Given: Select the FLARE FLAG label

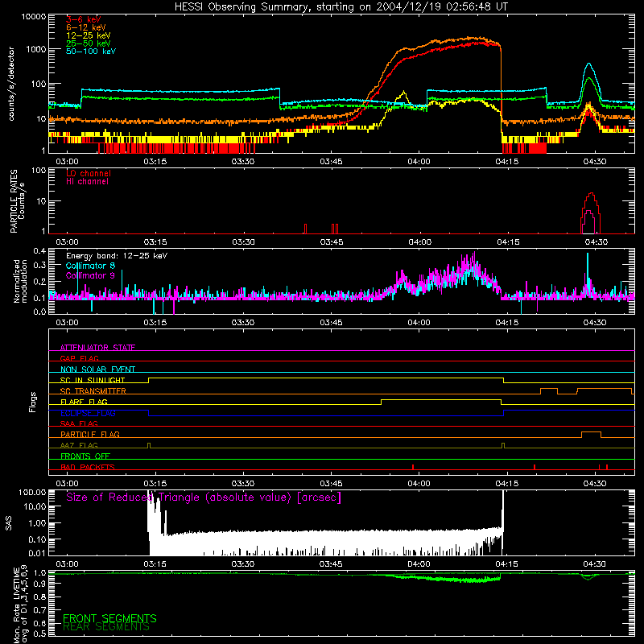Looking at the screenshot, I should pyautogui.click(x=84, y=402).
